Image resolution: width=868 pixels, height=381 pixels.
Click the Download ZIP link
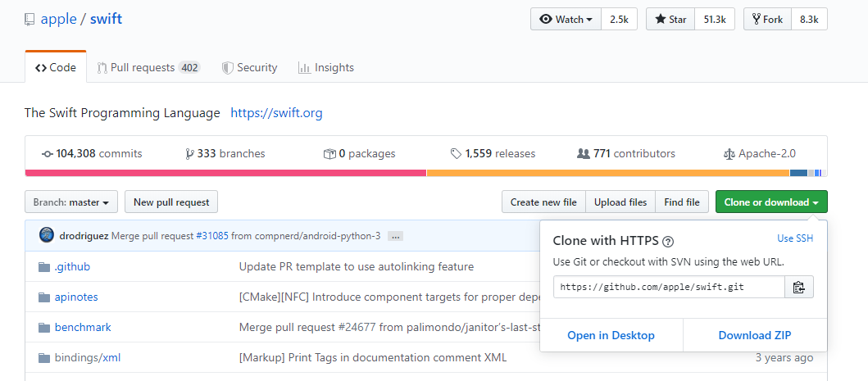coord(754,335)
